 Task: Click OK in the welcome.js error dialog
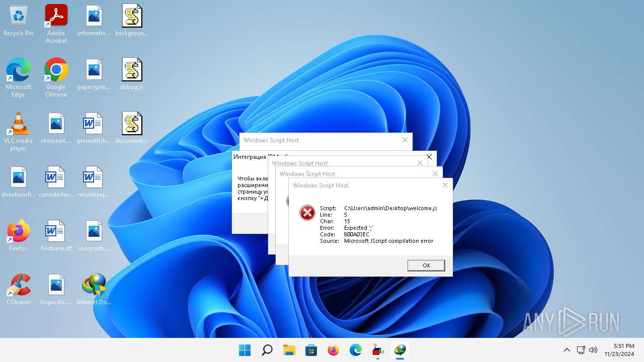[426, 265]
